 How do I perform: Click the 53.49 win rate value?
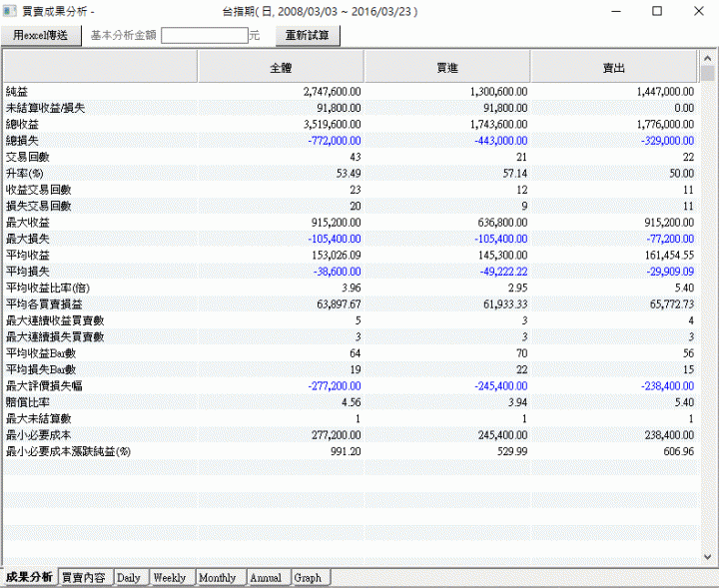pyautogui.click(x=349, y=174)
